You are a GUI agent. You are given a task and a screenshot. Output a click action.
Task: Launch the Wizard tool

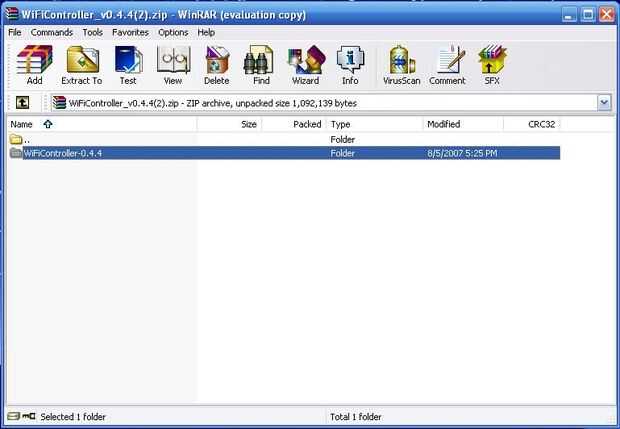click(x=306, y=64)
